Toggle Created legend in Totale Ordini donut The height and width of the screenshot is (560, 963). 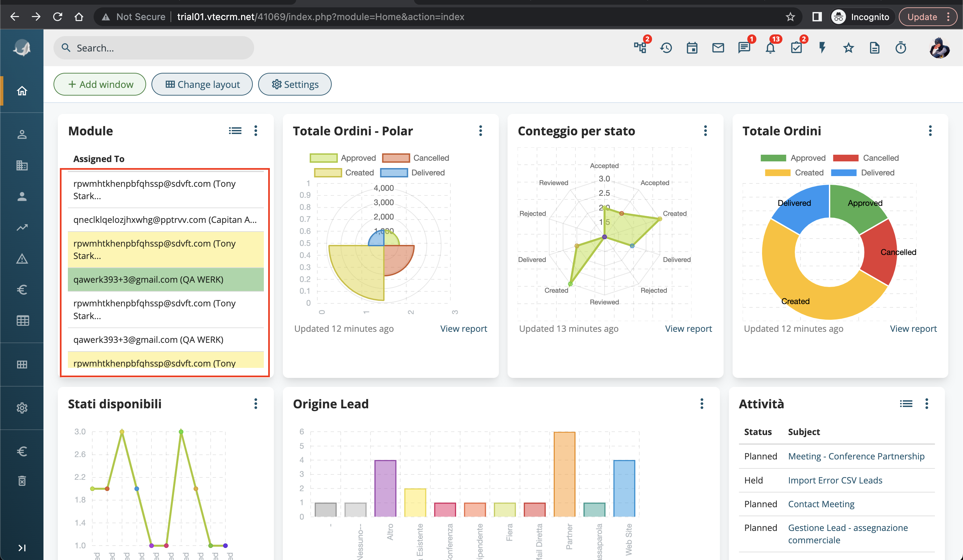(x=794, y=172)
